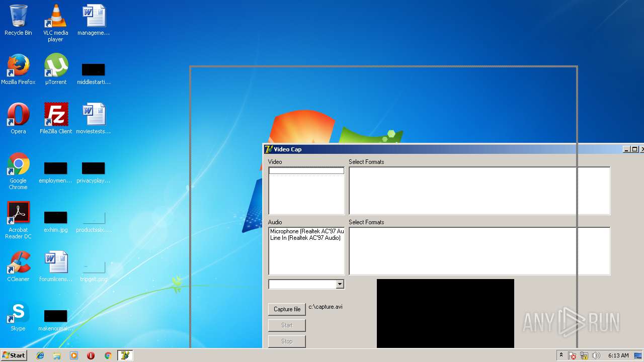Open Internet Explorer from the taskbar
The width and height of the screenshot is (644, 362).
click(x=40, y=355)
